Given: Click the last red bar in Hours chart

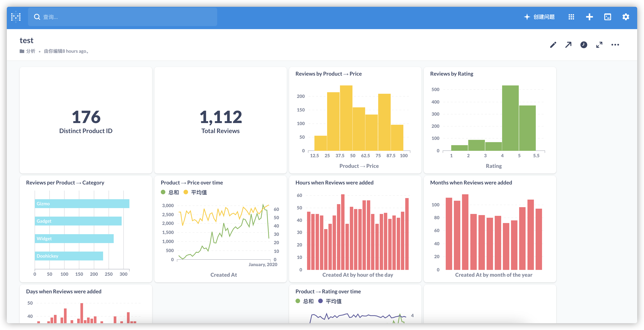Looking at the screenshot, I should tap(407, 234).
